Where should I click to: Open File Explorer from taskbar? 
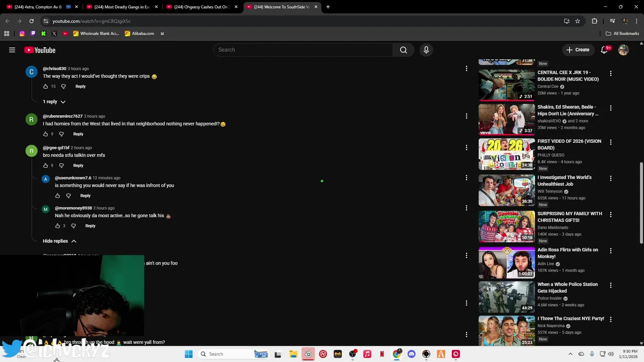(x=293, y=354)
